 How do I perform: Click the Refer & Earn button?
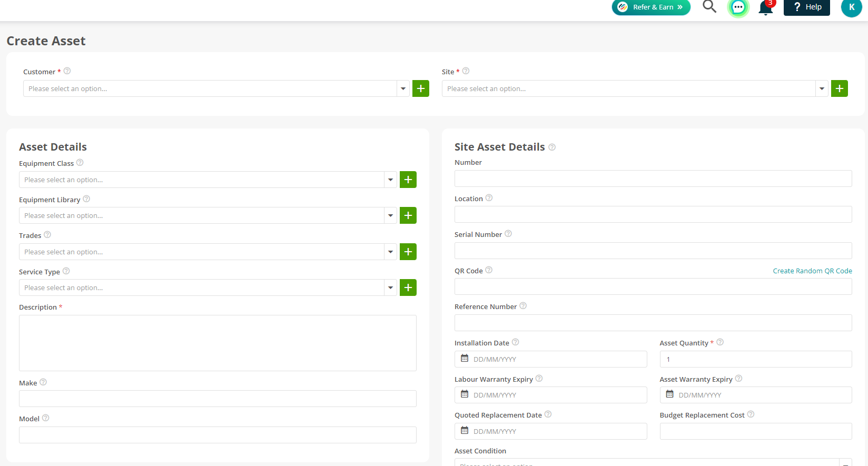pos(651,7)
